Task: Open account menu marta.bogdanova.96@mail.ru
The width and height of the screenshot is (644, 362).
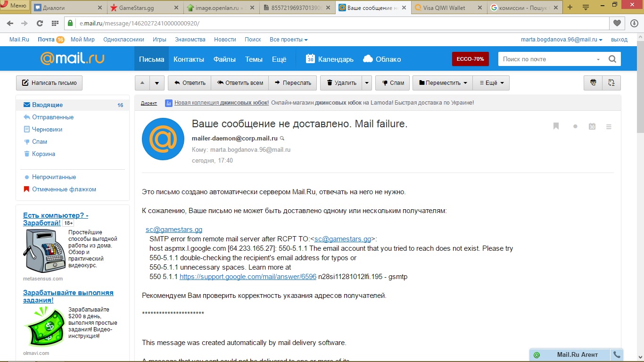Action: tap(561, 40)
